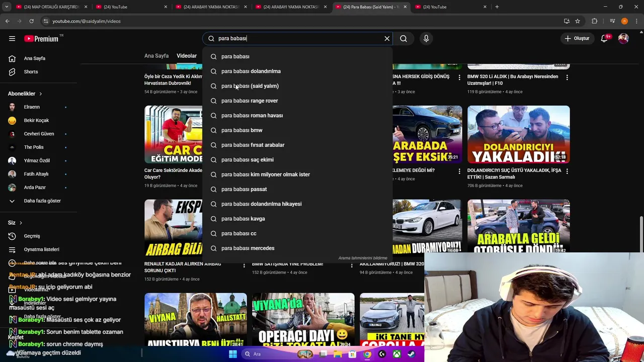Image resolution: width=644 pixels, height=362 pixels.
Task: Clear the search box text
Action: [387, 39]
